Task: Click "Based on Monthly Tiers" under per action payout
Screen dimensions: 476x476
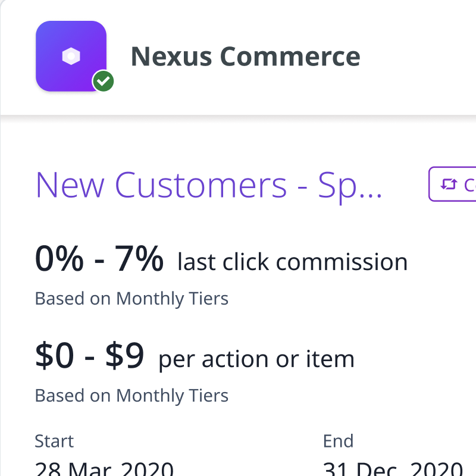Action: pos(131,395)
